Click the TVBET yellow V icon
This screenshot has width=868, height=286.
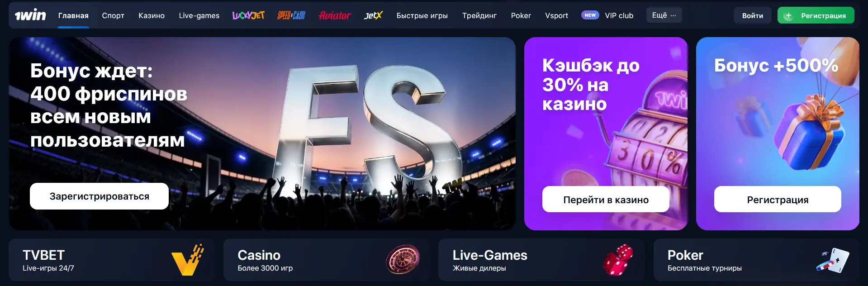point(188,260)
